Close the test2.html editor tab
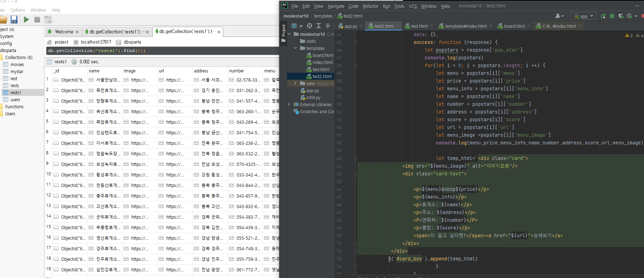This screenshot has height=278, width=644. [398, 26]
